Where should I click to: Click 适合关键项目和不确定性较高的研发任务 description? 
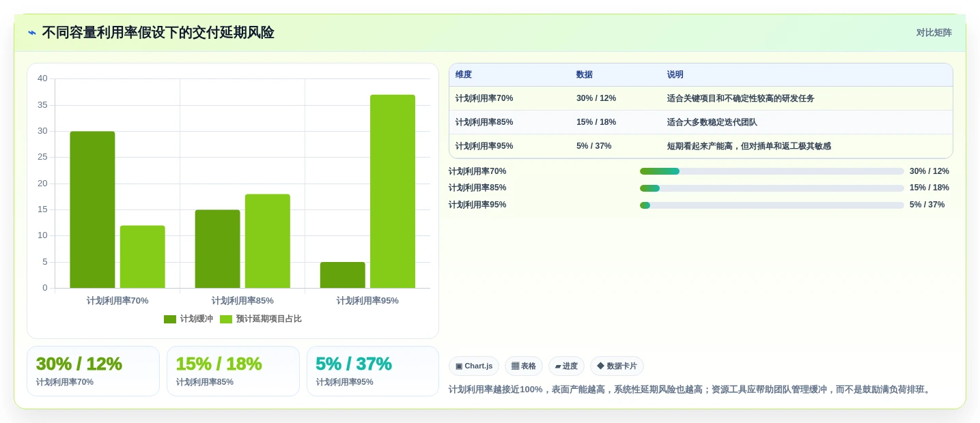(741, 98)
